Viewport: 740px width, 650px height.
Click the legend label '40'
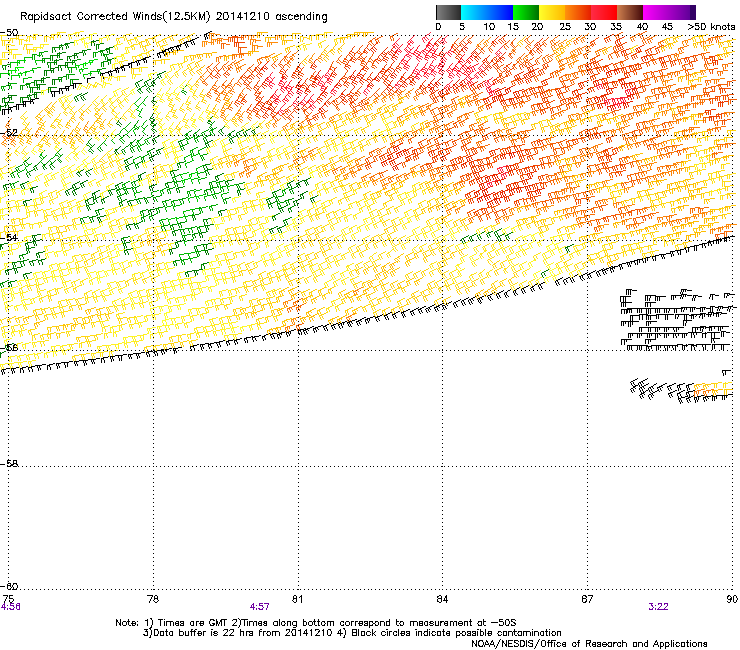point(642,27)
